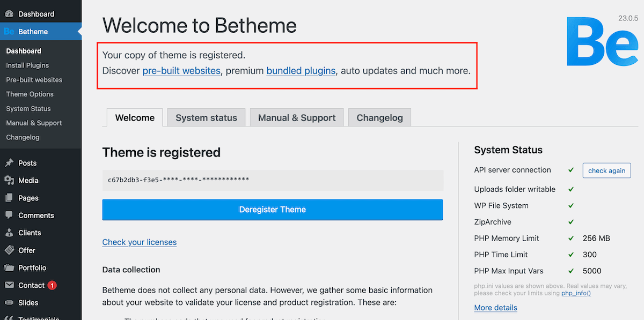Click the masked license key field
This screenshot has width=644, height=320.
coord(272,180)
